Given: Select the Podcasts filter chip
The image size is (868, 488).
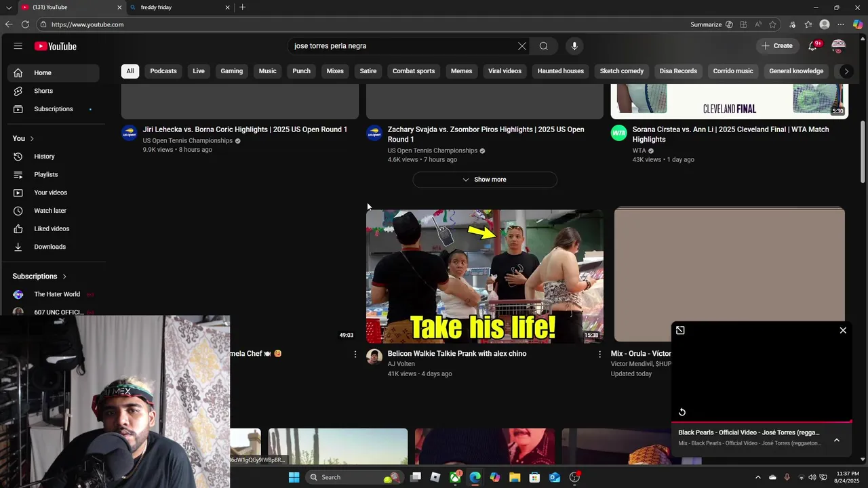Looking at the screenshot, I should pos(163,71).
